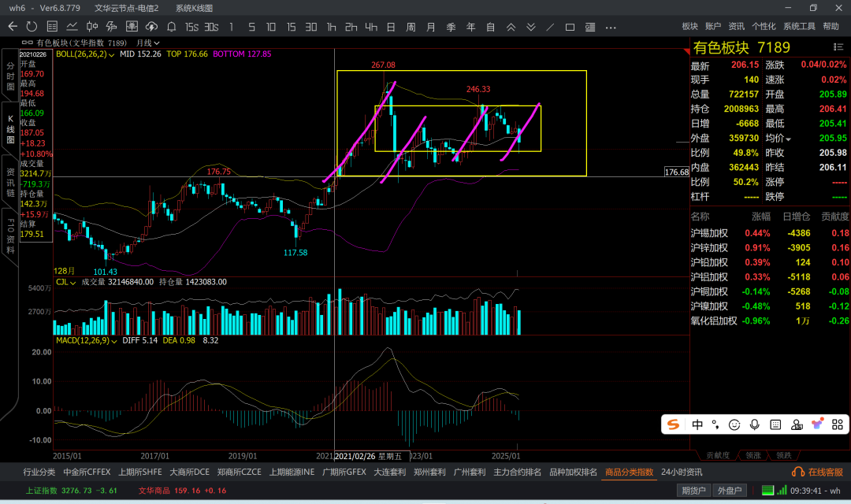Toggle Sogou microphone voice input

[x=755, y=424]
